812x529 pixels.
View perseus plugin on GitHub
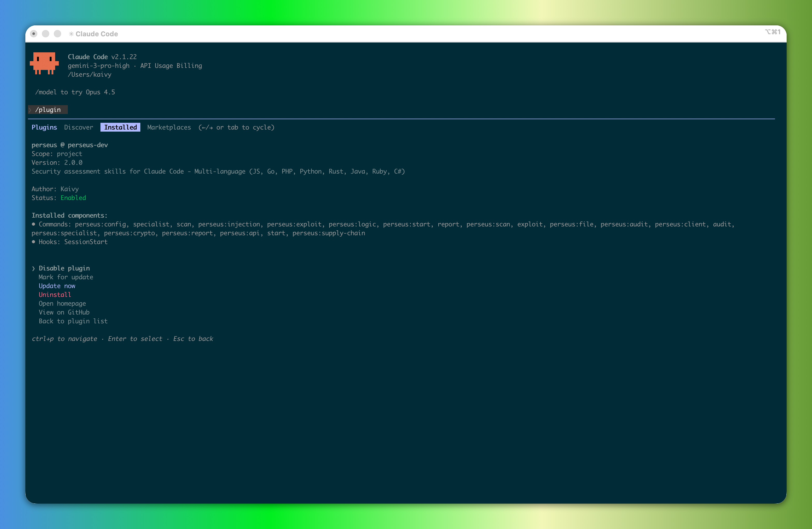(64, 312)
